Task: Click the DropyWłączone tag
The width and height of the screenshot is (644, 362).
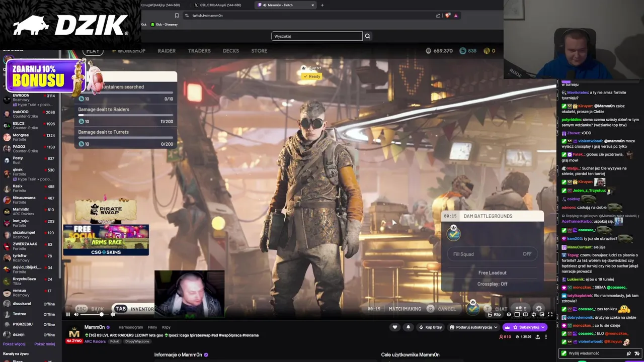Action: click(137, 341)
